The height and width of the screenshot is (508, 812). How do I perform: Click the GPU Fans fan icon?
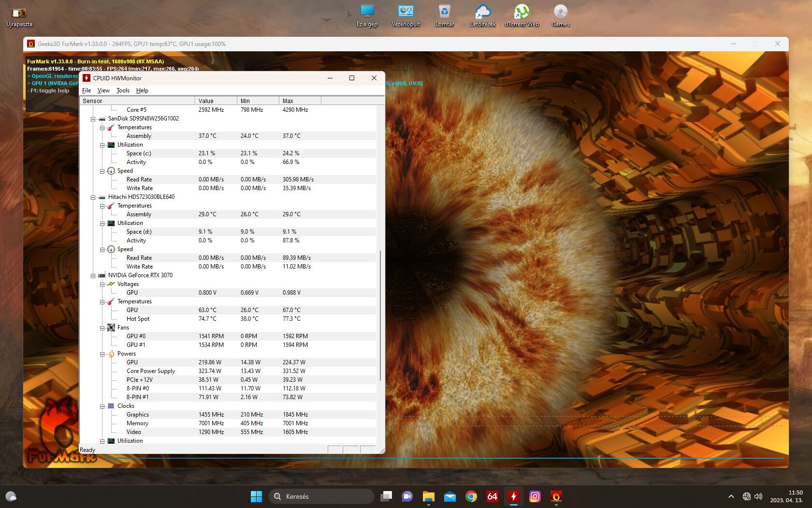pyautogui.click(x=111, y=328)
